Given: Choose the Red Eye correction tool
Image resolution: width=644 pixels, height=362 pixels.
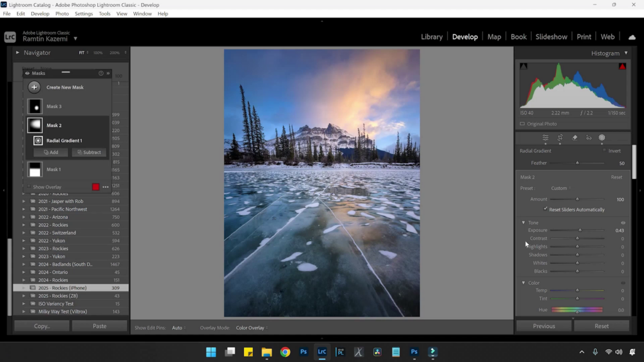Looking at the screenshot, I should pyautogui.click(x=589, y=138).
